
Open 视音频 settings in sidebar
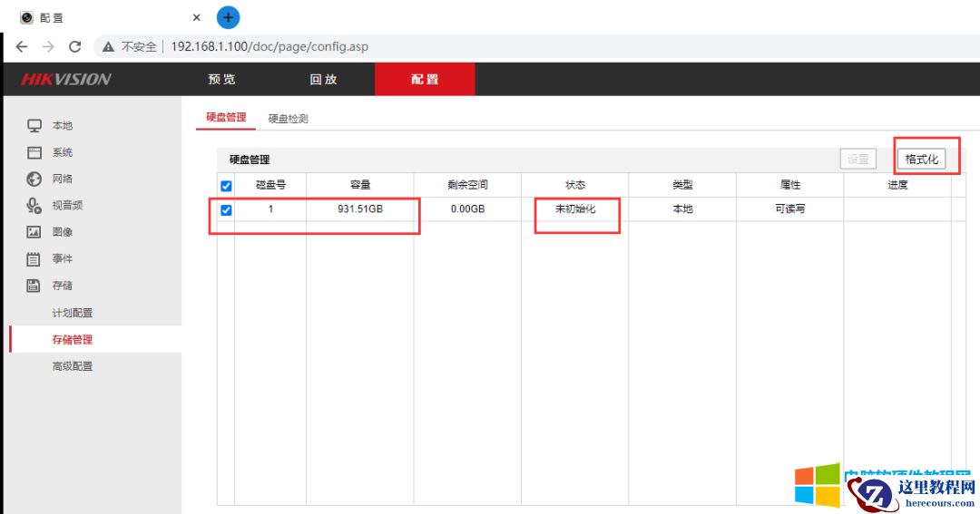pos(67,206)
